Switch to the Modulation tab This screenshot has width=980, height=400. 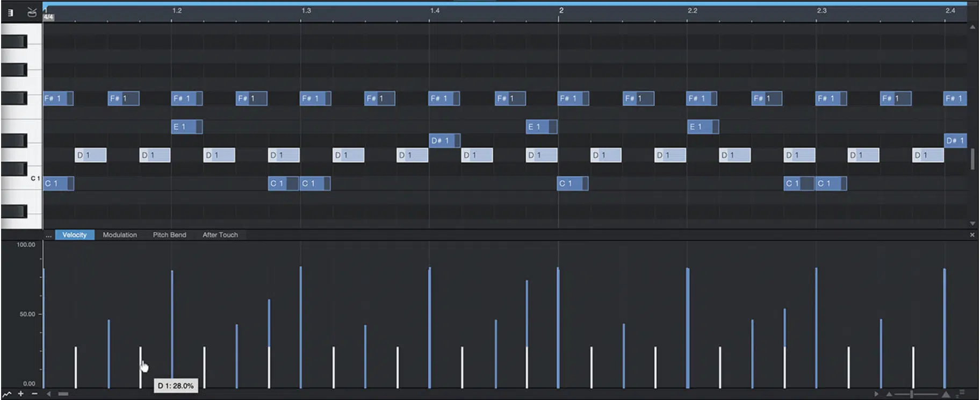[x=120, y=235]
